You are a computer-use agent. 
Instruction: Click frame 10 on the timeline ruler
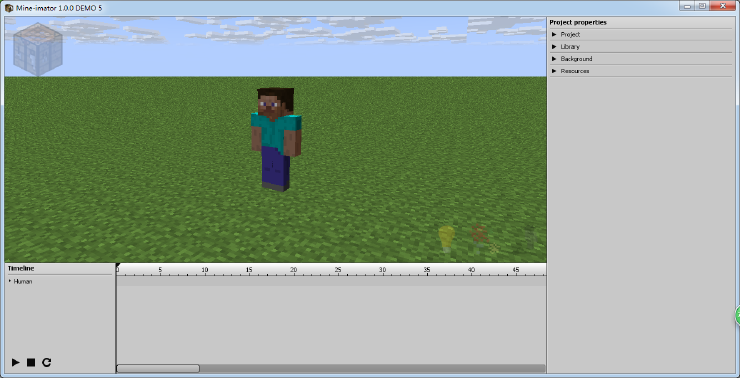[205, 270]
